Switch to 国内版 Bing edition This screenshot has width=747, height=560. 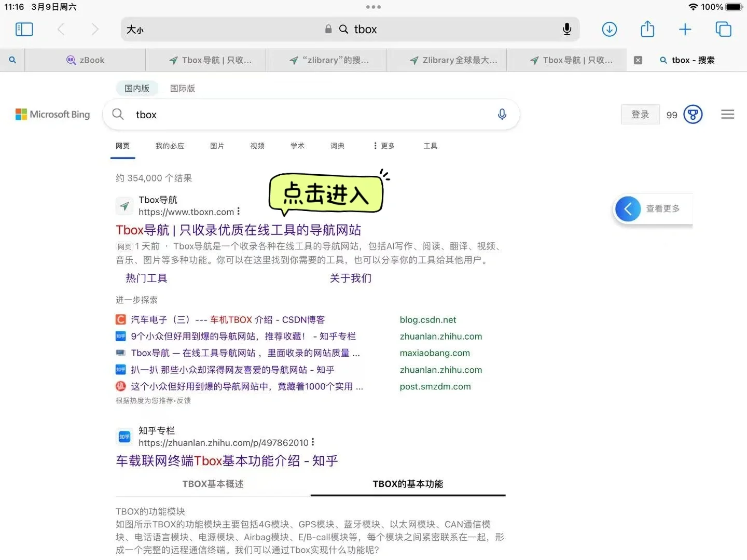(x=137, y=88)
